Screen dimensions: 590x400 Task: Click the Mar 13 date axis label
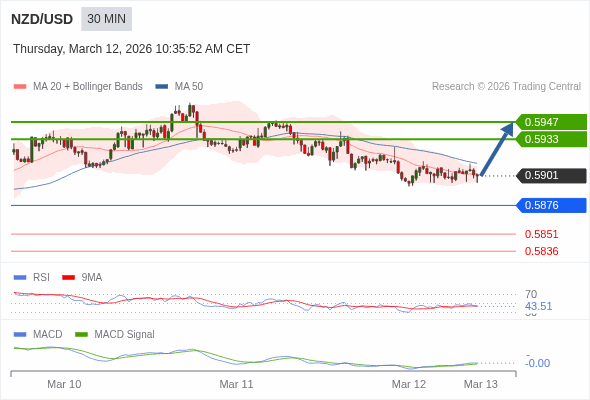click(481, 384)
